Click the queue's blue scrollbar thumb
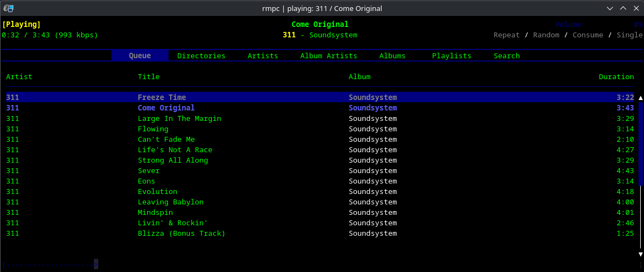Image resolution: width=644 pixels, height=272 pixels. [641, 144]
